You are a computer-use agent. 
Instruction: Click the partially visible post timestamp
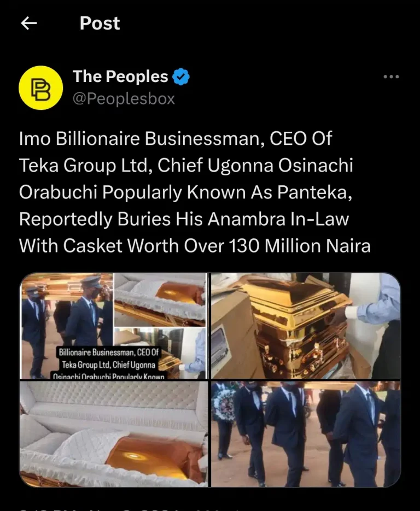coord(109,508)
